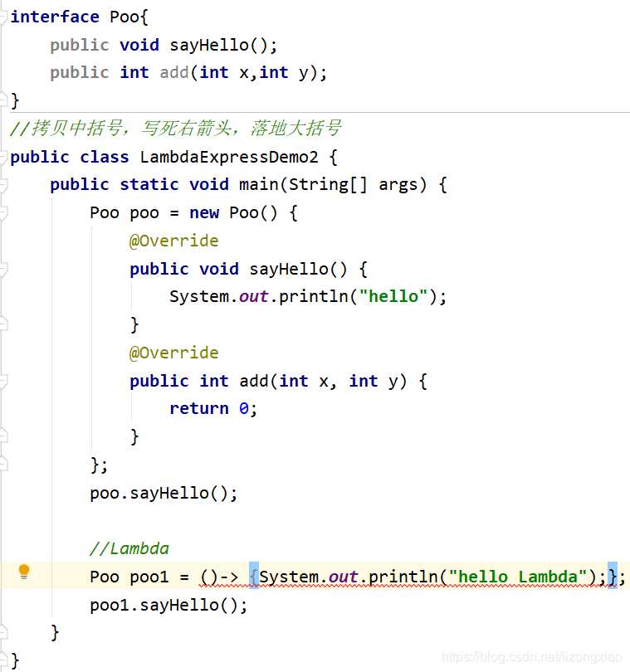Screen dimensions: 630x672
Task: Click the //Lambda comment
Action: (129, 548)
